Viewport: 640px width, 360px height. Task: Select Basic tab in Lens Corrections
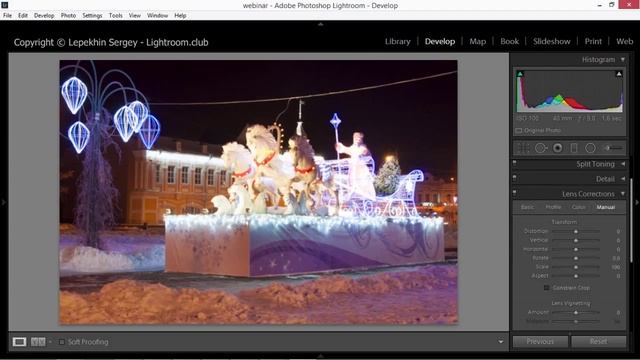pyautogui.click(x=527, y=207)
